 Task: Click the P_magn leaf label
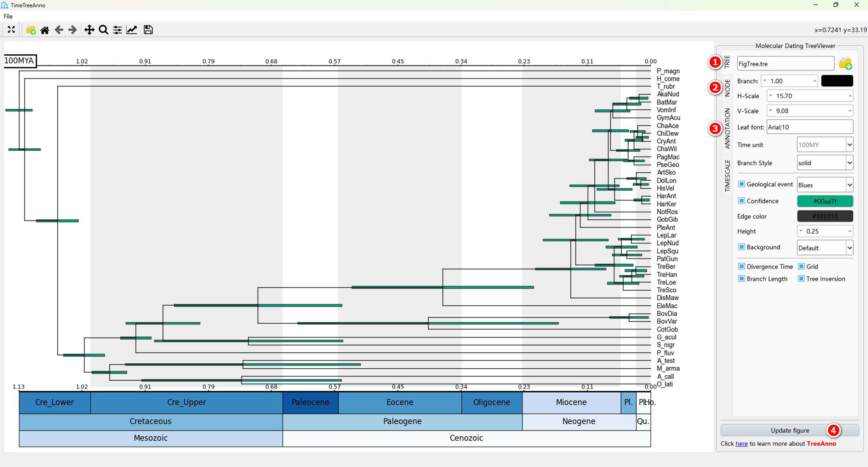(668, 71)
